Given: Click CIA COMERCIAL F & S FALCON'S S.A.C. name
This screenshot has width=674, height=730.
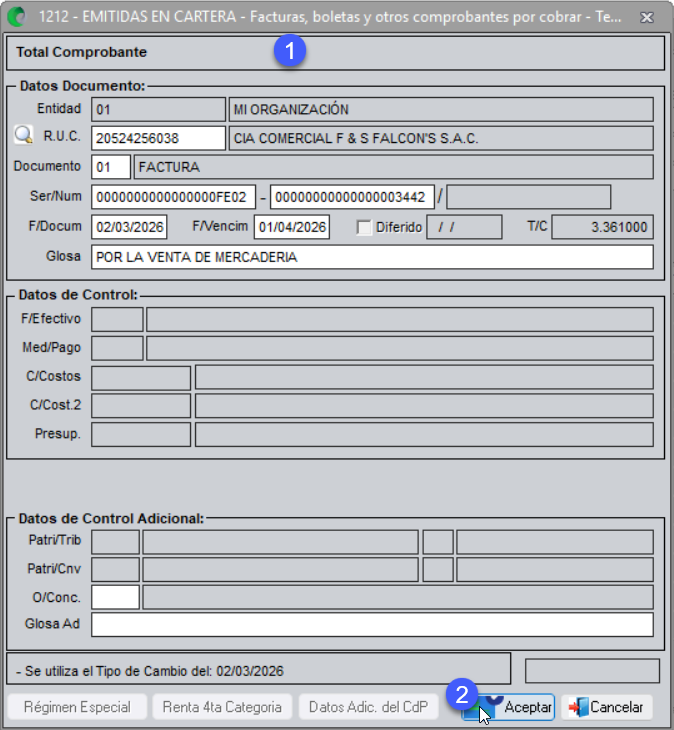Looking at the screenshot, I should click(441, 138).
